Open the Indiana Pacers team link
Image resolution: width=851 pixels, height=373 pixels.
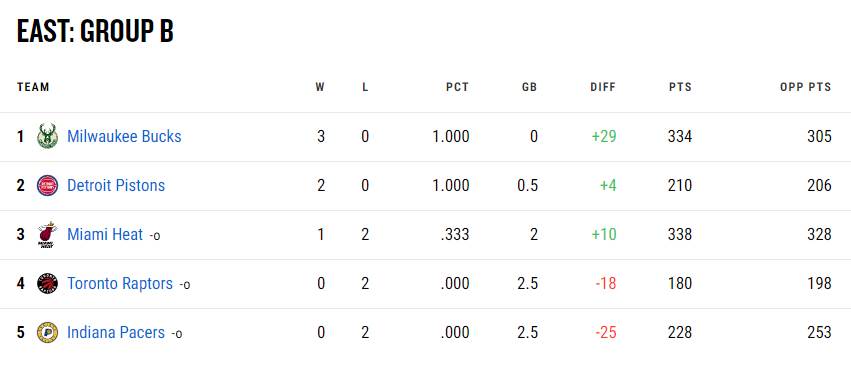116,332
